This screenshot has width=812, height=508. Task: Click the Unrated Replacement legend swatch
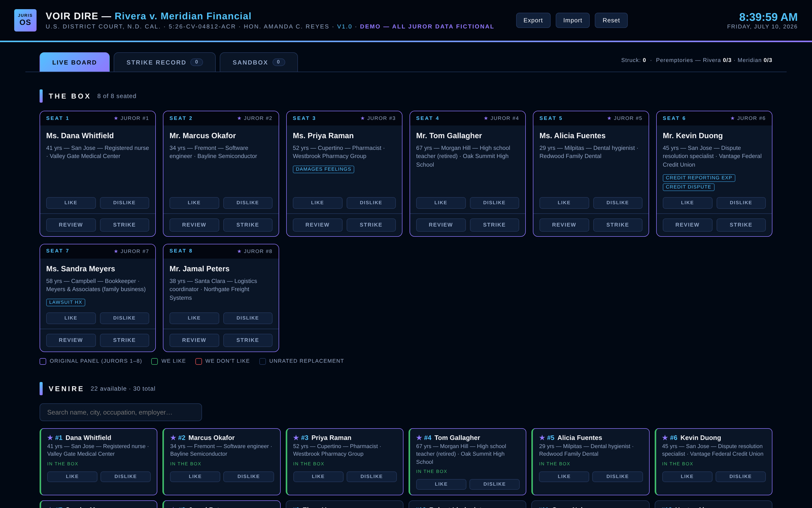[262, 361]
